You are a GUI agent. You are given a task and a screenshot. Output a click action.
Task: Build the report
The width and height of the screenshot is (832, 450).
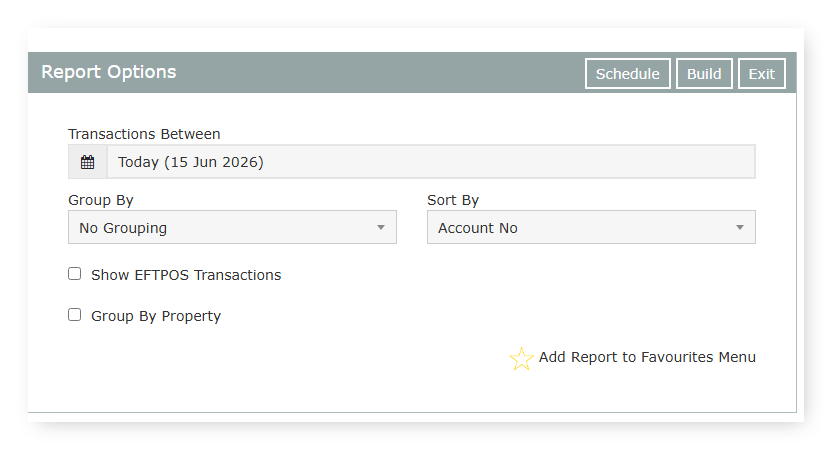(704, 74)
